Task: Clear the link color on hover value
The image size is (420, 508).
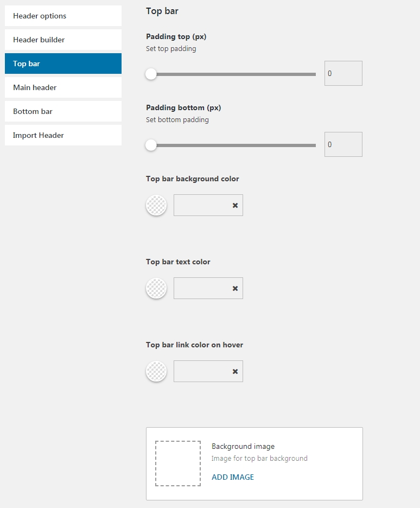Action: tap(235, 371)
